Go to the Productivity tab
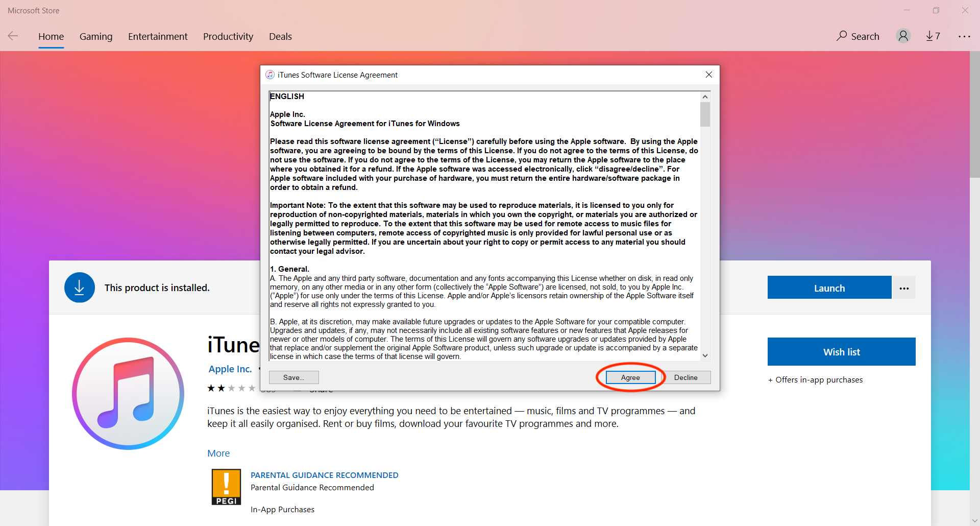980x526 pixels. click(228, 36)
